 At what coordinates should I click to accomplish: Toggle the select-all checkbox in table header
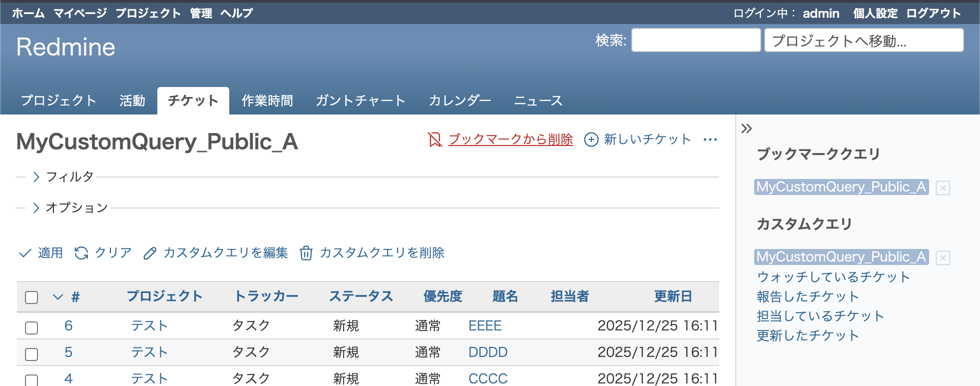point(31,297)
